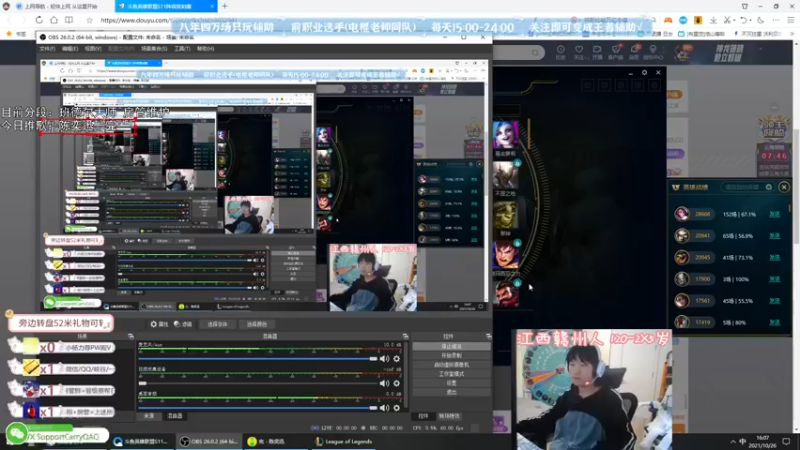Click Exit button in OBS controls

(x=452, y=392)
